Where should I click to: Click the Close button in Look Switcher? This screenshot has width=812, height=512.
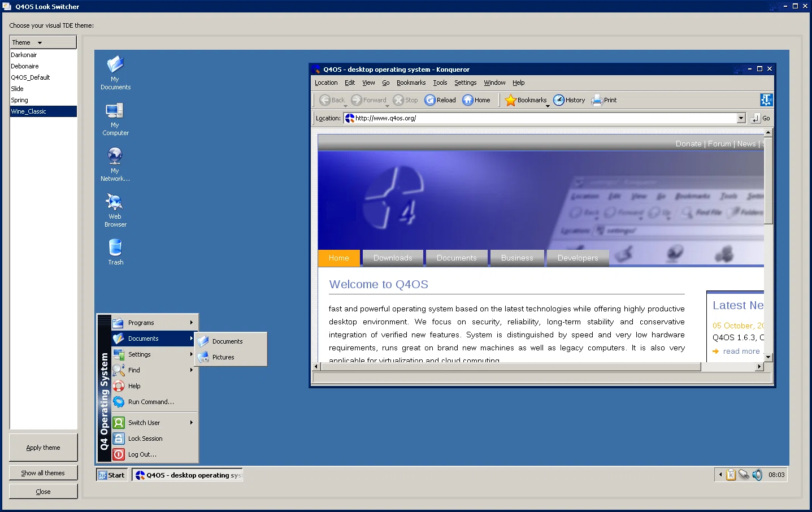click(43, 492)
